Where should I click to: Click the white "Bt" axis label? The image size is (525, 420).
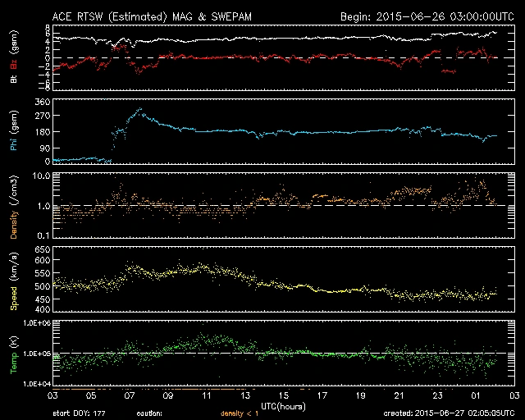point(14,79)
